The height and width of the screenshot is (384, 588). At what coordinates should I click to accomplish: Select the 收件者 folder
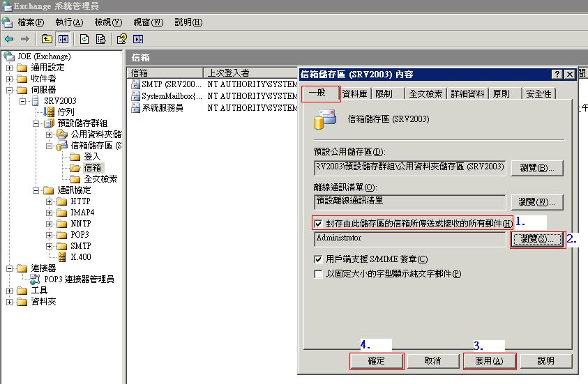pos(43,79)
